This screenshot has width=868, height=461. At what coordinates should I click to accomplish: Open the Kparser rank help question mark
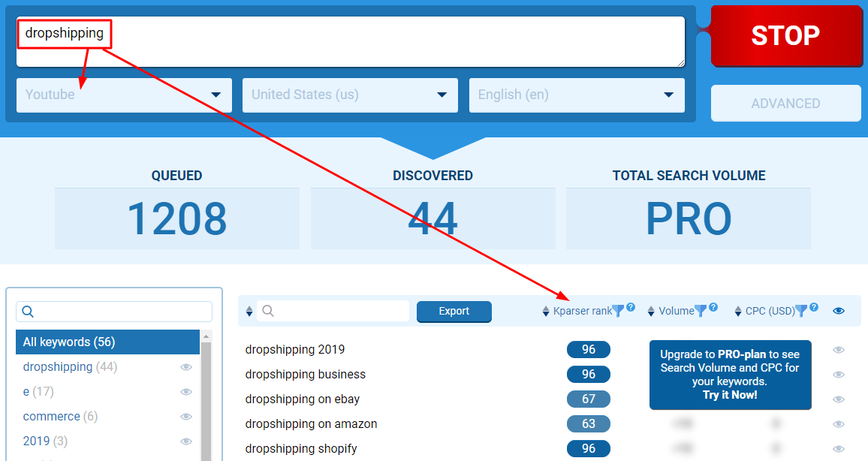pos(631,307)
